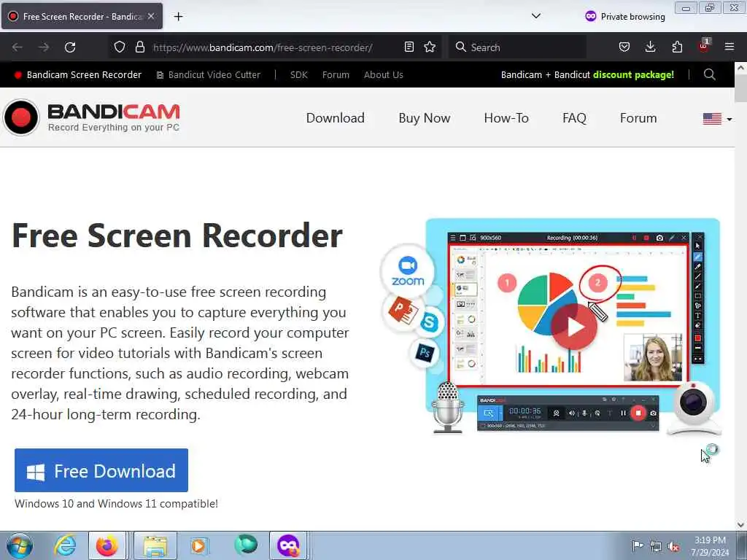Click the Photoshop icon in illustration

425,353
